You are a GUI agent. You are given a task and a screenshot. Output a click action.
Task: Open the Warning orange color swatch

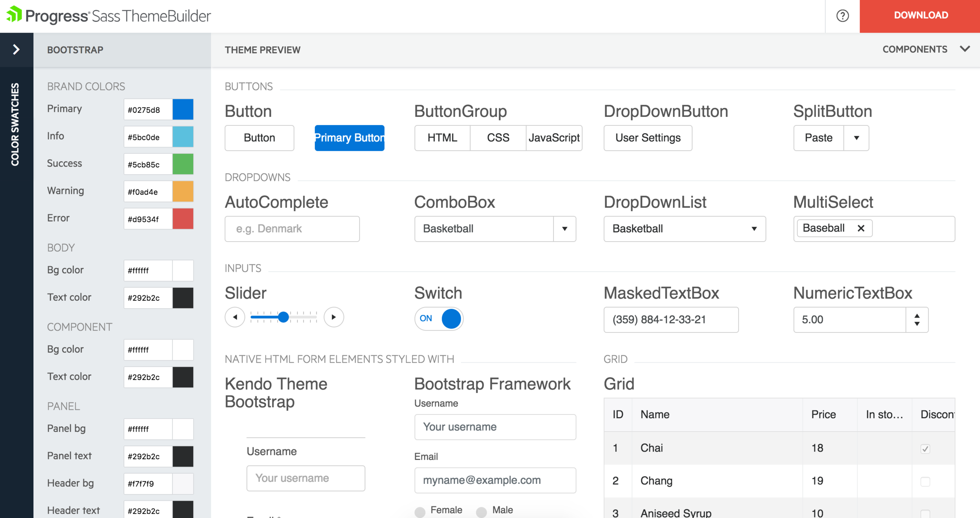(x=183, y=191)
